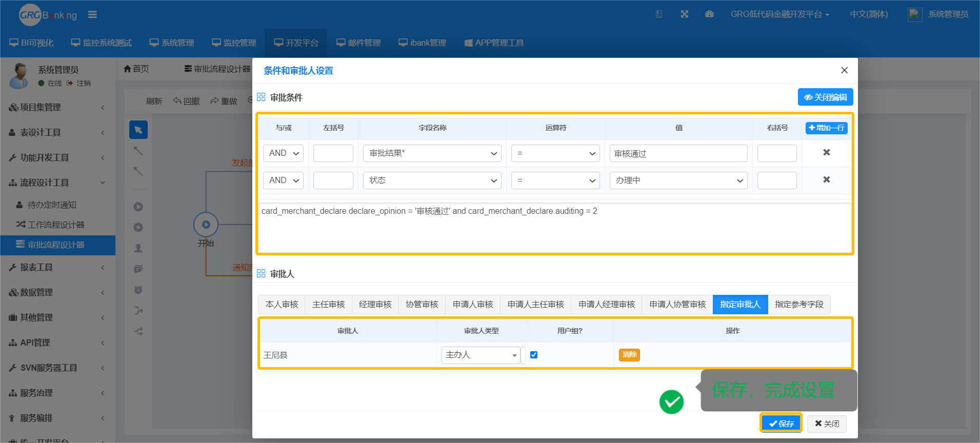
Task: Click 增加一行 to add condition row
Action: click(826, 128)
